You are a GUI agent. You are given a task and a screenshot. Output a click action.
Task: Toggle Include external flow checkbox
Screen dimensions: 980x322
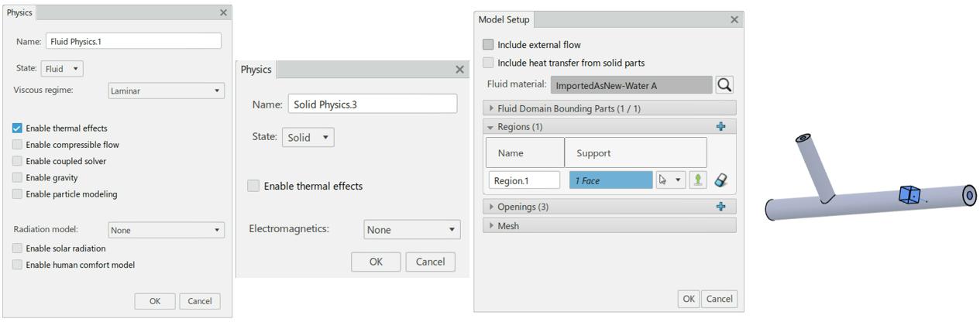[488, 45]
